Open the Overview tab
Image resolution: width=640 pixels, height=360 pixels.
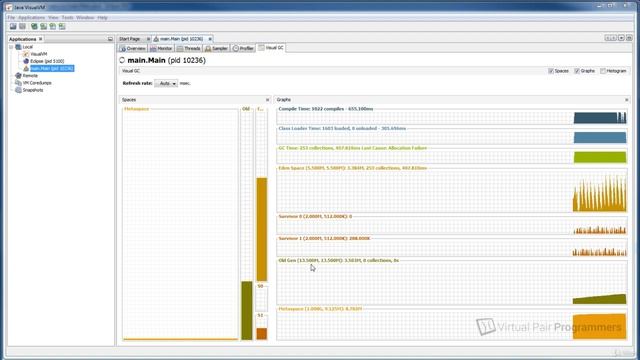pyautogui.click(x=133, y=48)
